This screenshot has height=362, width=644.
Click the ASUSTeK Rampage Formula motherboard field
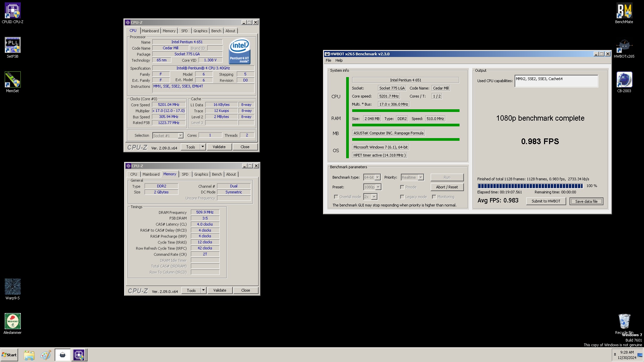click(x=388, y=133)
